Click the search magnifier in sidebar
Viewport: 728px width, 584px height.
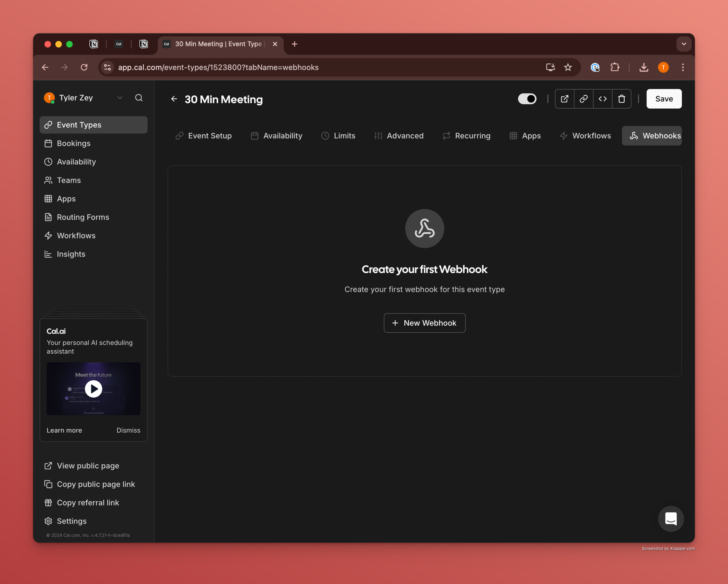pyautogui.click(x=139, y=98)
